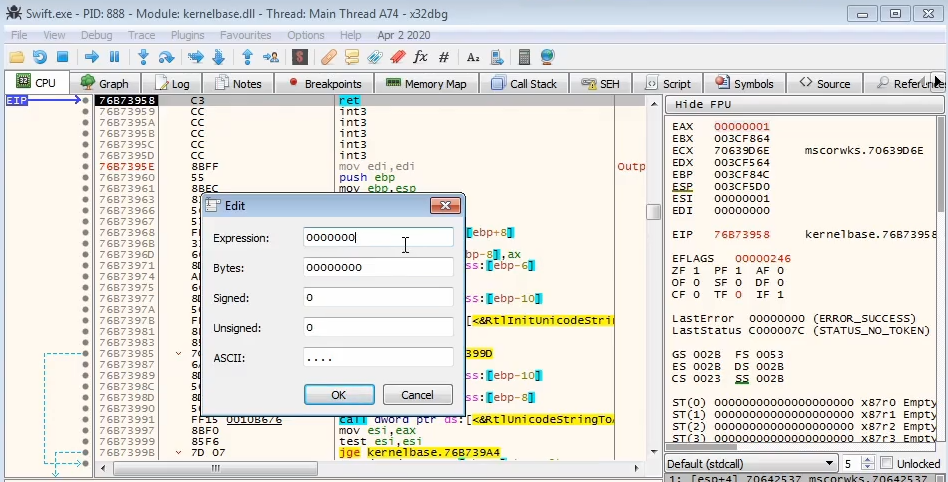948x482 pixels.
Task: Open the Default (stdcall) calling convention dropdown
Action: pyautogui.click(x=750, y=464)
